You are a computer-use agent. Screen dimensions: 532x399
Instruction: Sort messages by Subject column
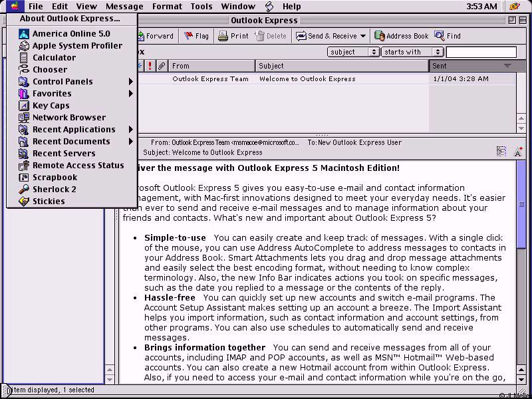click(342, 66)
